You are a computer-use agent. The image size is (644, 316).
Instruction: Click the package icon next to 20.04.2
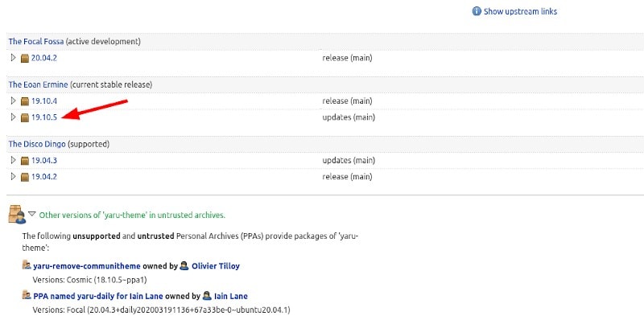point(25,58)
